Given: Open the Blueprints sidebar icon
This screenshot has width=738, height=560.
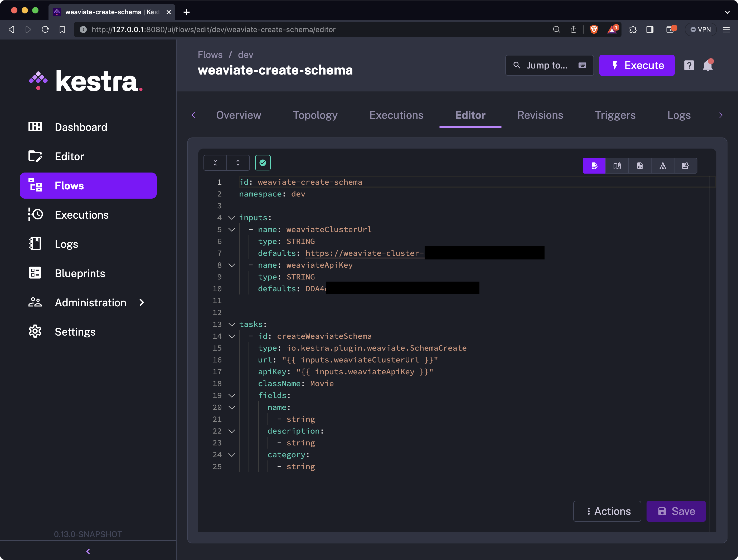Looking at the screenshot, I should 35,273.
